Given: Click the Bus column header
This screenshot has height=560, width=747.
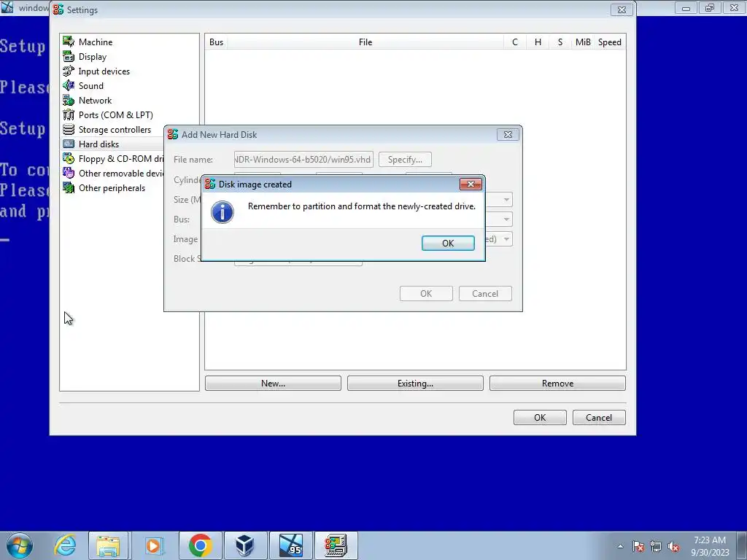Looking at the screenshot, I should tap(216, 42).
